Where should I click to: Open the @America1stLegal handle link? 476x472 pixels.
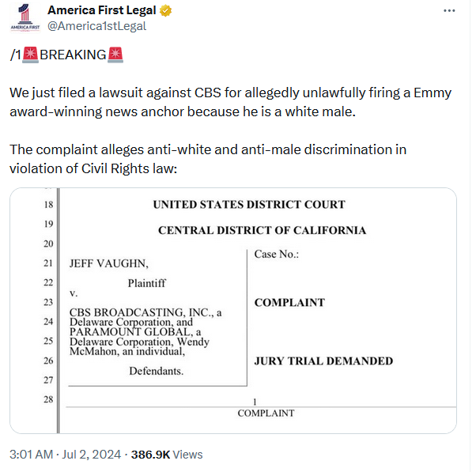(96, 26)
